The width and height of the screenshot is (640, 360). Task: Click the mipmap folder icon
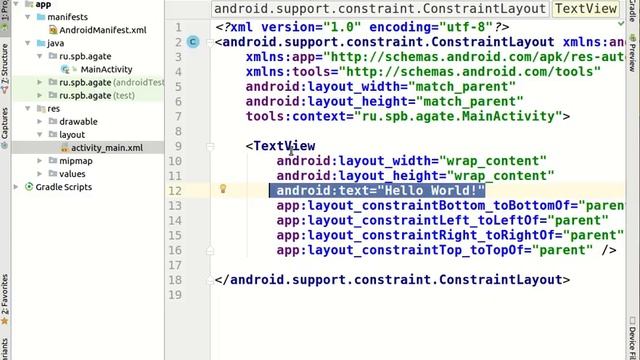click(x=53, y=160)
